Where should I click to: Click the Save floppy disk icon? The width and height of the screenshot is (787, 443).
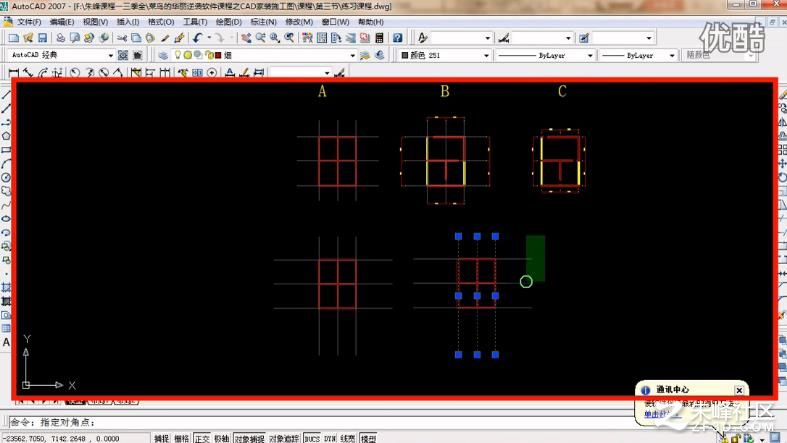(43, 38)
